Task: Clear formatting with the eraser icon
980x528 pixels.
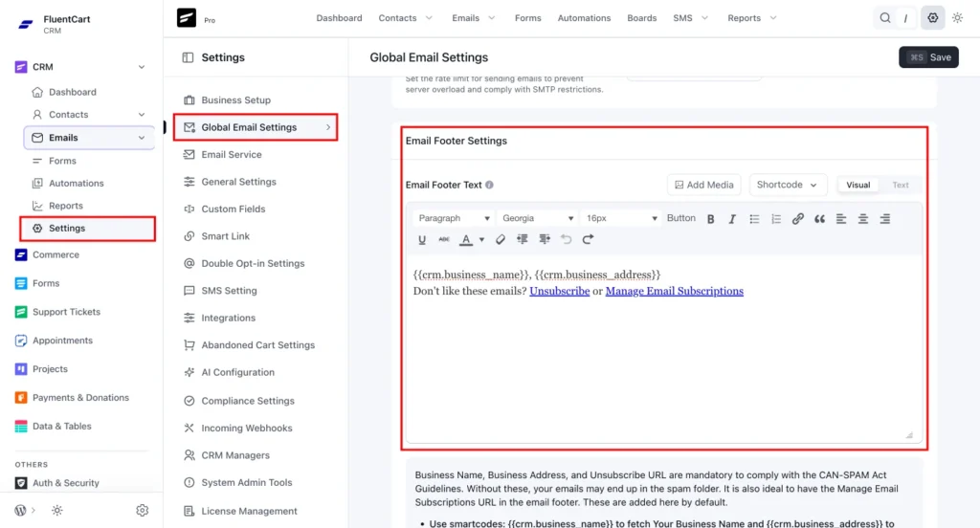Action: coord(500,239)
